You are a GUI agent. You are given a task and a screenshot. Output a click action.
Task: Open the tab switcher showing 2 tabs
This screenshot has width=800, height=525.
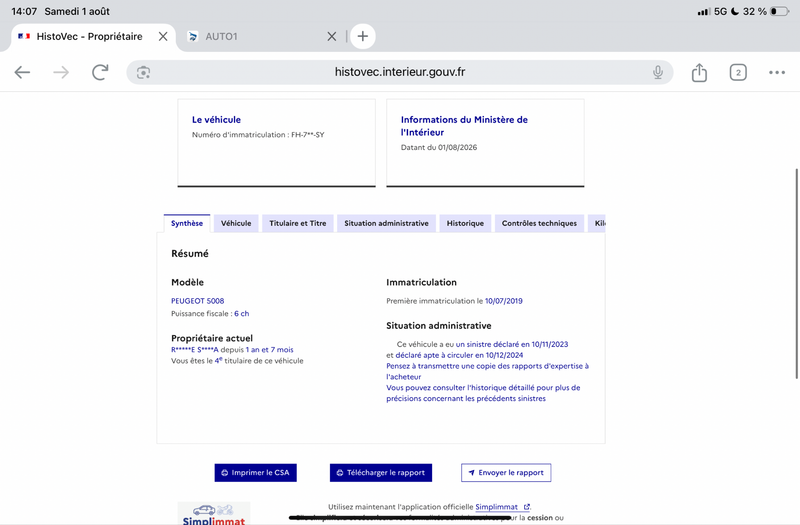pos(738,72)
